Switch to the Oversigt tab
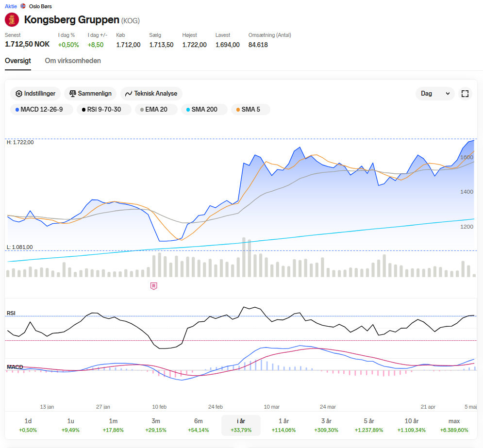Screen dimensions: 483x448 coord(18,61)
